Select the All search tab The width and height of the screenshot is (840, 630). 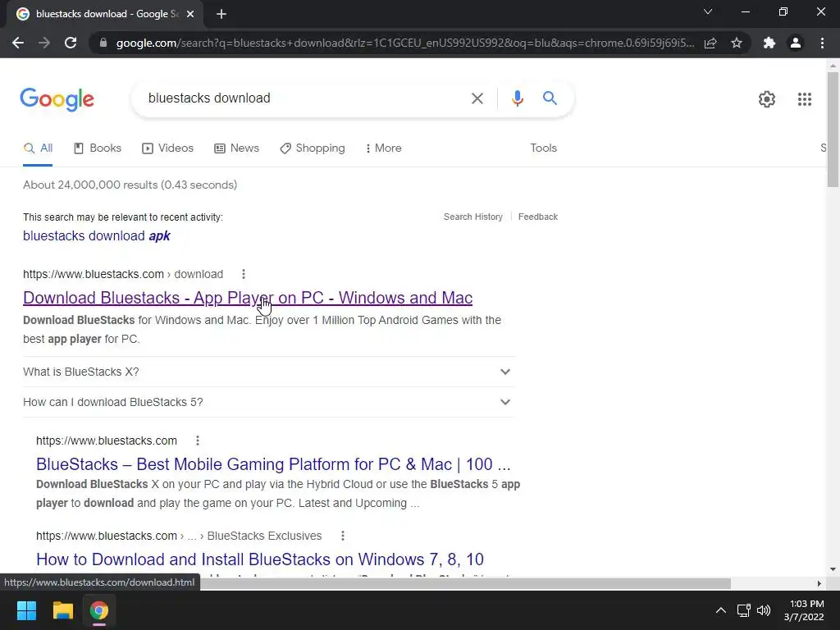point(38,148)
